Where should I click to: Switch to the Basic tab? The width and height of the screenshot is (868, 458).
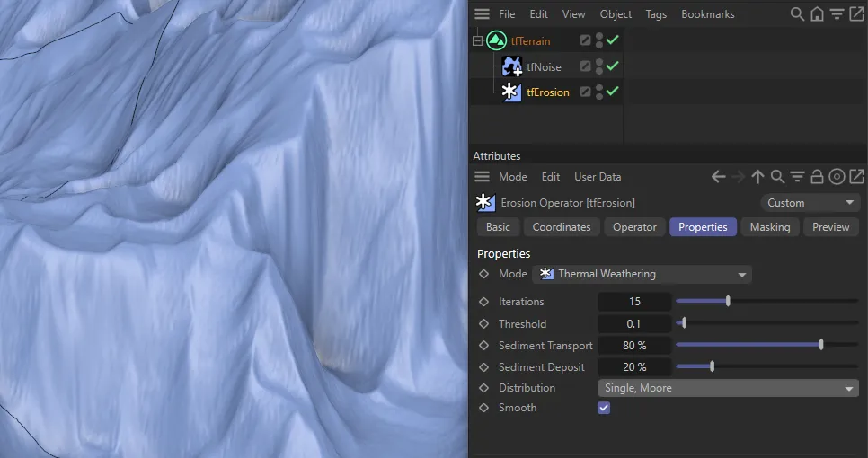[498, 227]
